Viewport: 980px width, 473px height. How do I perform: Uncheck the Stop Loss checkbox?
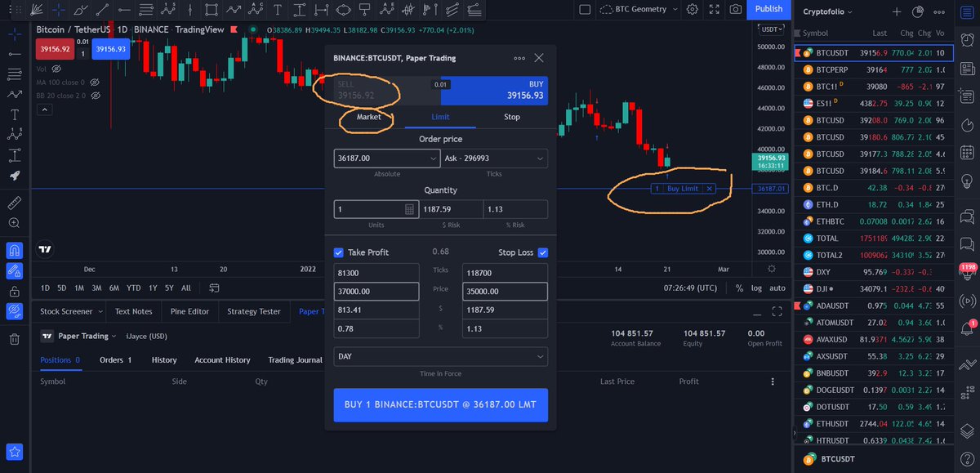543,252
